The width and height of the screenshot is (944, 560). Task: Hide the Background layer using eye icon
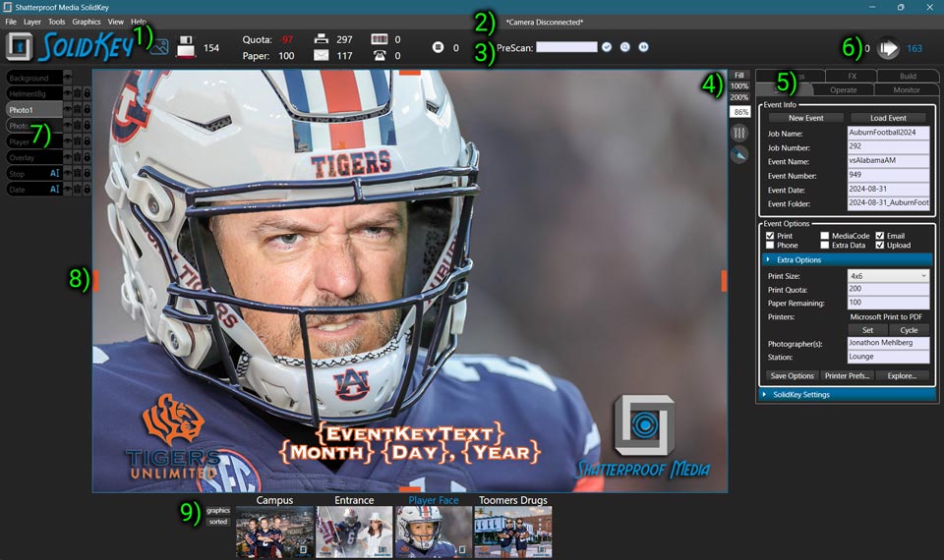point(67,77)
